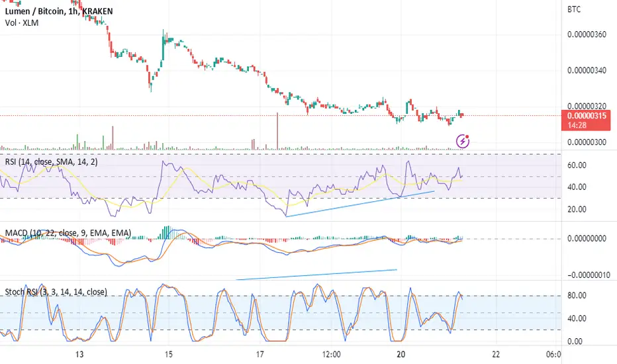The width and height of the screenshot is (617, 364).
Task: Click the date label 15 on time axis
Action: pyautogui.click(x=168, y=354)
